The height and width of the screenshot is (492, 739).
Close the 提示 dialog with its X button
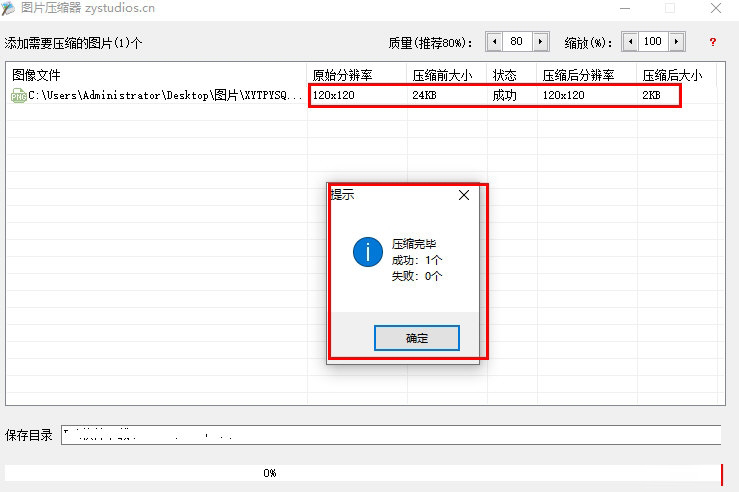point(464,195)
